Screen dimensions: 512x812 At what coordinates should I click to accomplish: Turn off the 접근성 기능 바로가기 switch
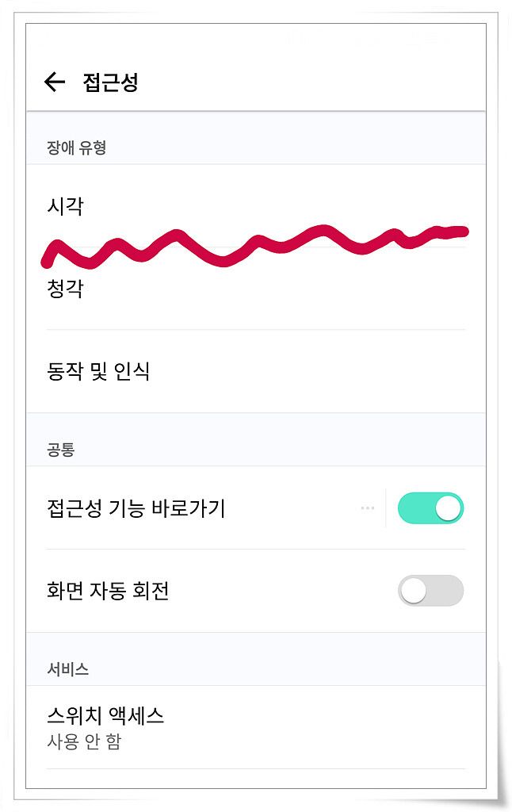tap(430, 508)
